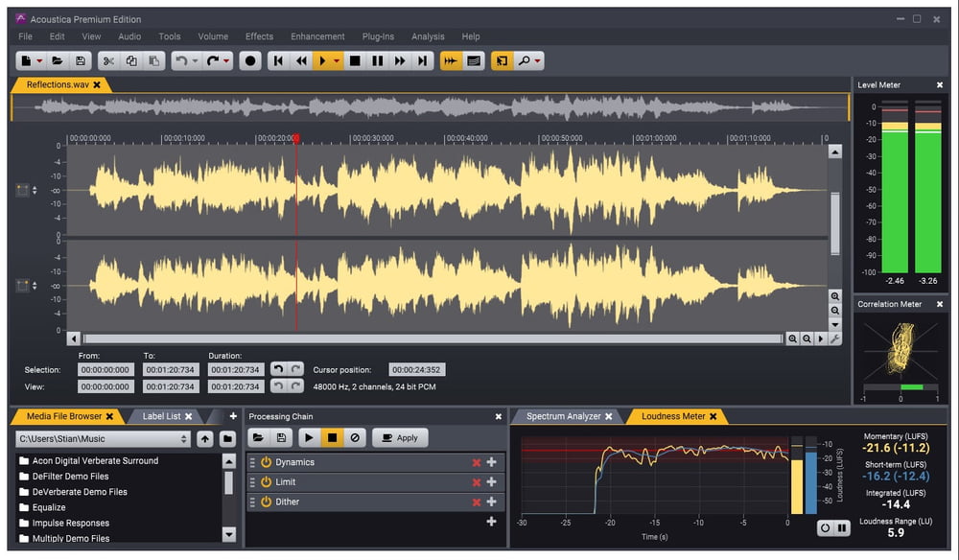Preview the processing chain with its play button
Viewport: 959px width, 560px height.
309,437
